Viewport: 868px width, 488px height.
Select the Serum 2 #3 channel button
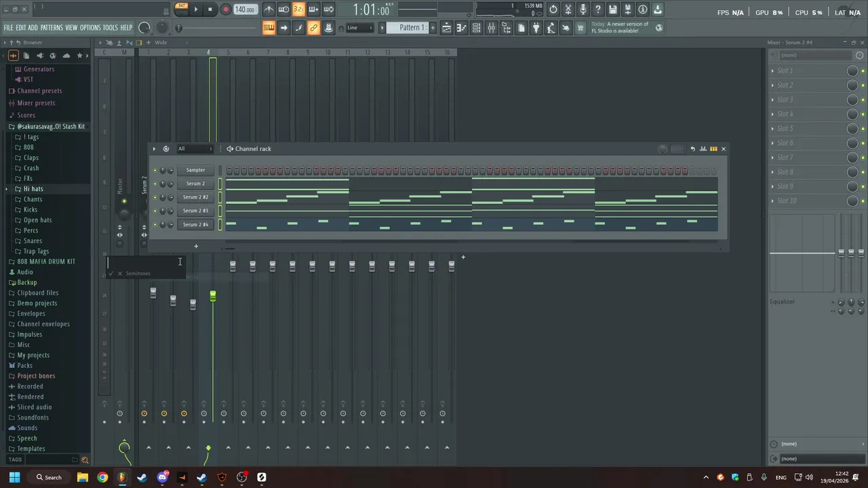[x=195, y=211]
